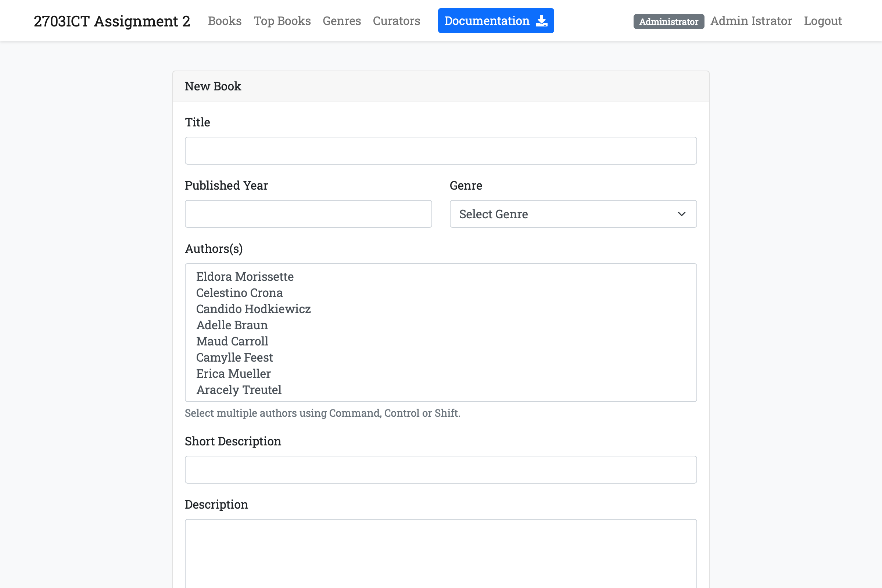The width and height of the screenshot is (882, 588).
Task: Choose Candido Hodkiewicz from authors list
Action: (x=441, y=309)
